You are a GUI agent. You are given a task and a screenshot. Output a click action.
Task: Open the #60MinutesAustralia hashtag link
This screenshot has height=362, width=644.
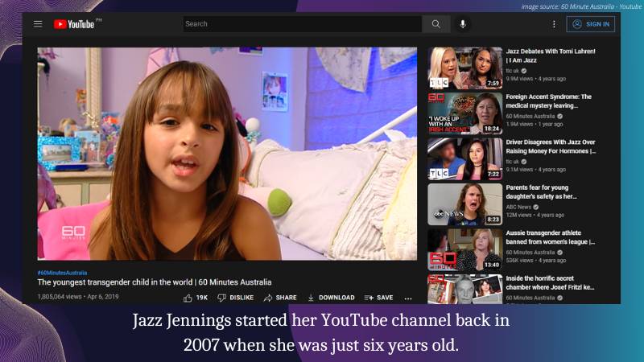(63, 273)
